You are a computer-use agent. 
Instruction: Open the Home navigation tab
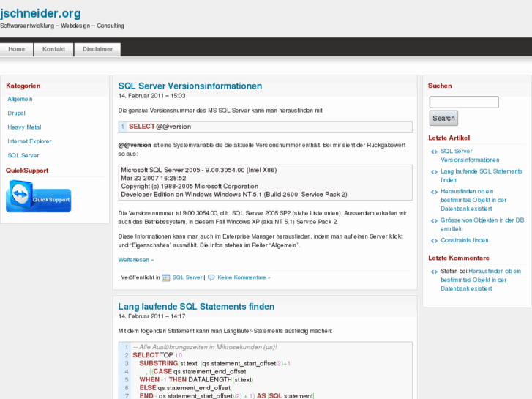17,49
